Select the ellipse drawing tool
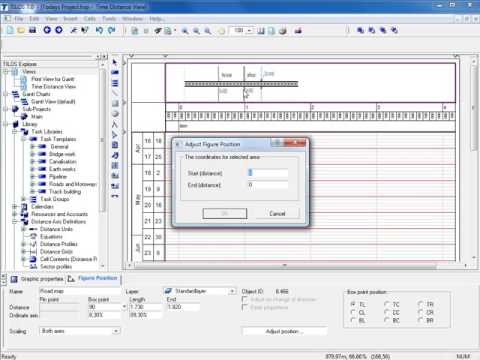The image size is (480, 360). coord(115,114)
